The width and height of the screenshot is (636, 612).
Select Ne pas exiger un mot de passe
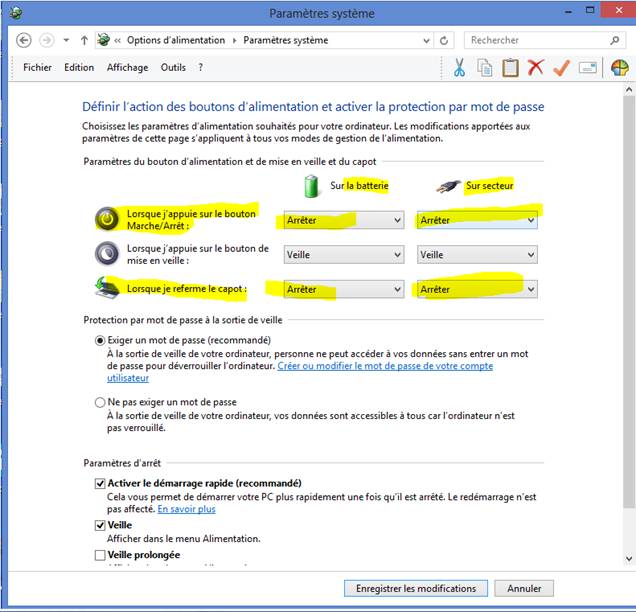tap(100, 402)
